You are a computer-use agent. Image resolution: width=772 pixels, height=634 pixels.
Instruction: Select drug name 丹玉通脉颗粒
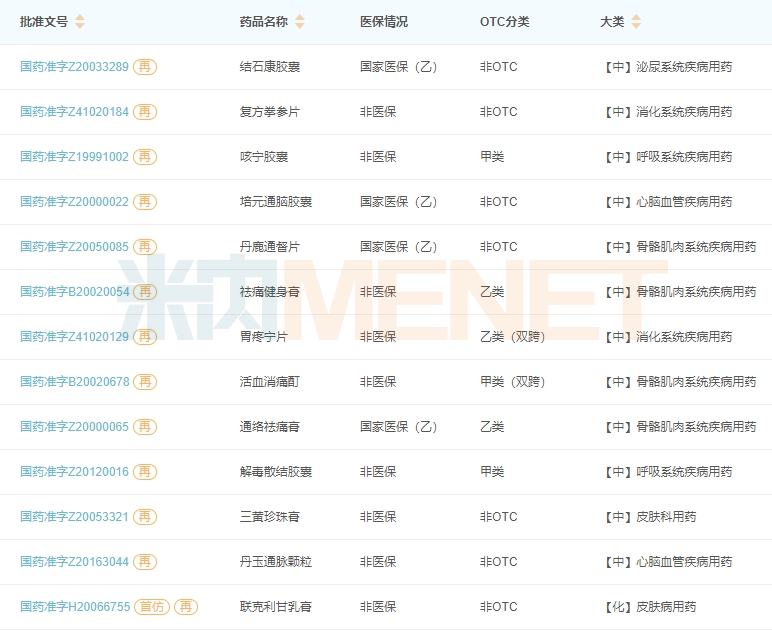coord(276,562)
